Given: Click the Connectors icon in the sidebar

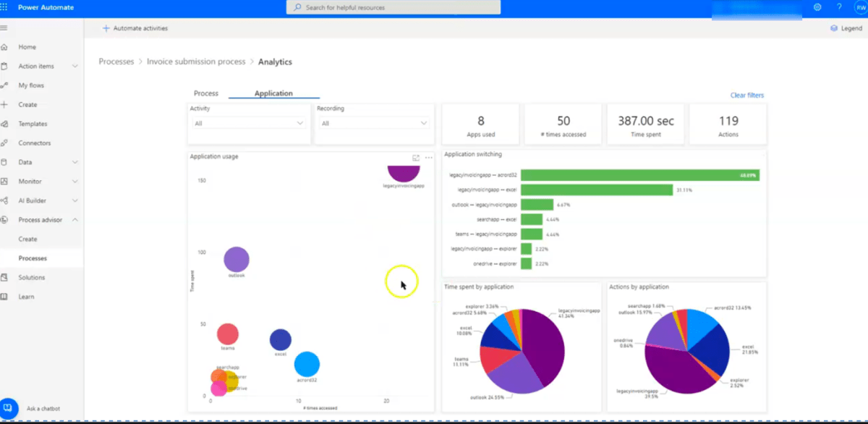Looking at the screenshot, I should pyautogui.click(x=4, y=143).
